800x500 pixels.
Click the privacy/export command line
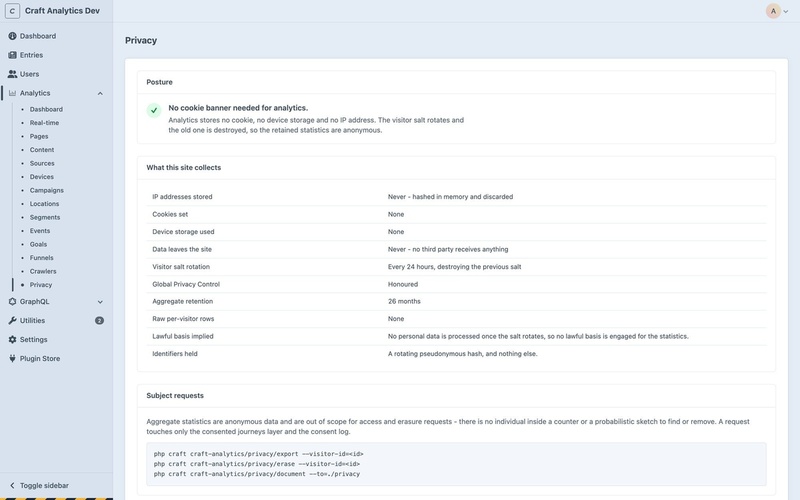pyautogui.click(x=258, y=454)
